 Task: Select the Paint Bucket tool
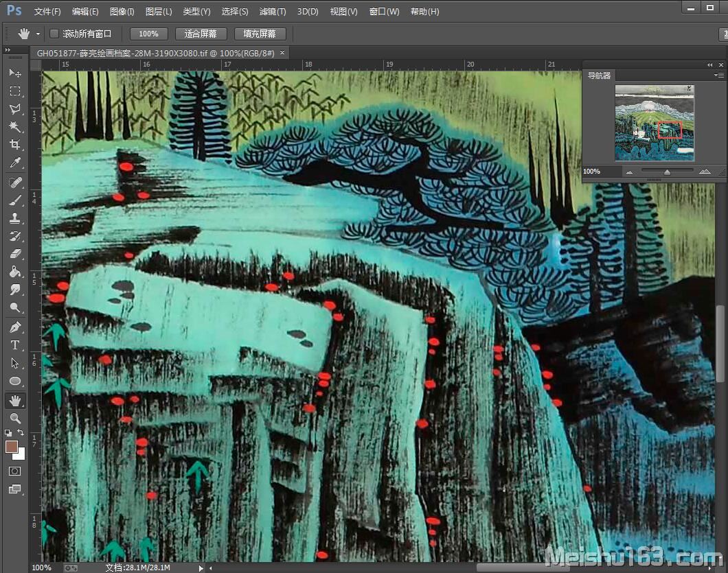pos(15,272)
